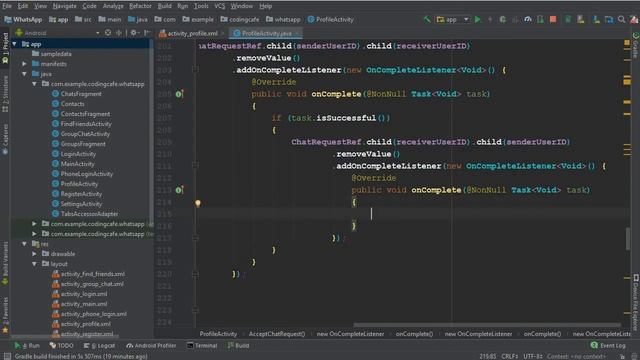Screen dimensions: 640x360
Task: Click Attach debugger to Android process icon
Action: point(540,19)
